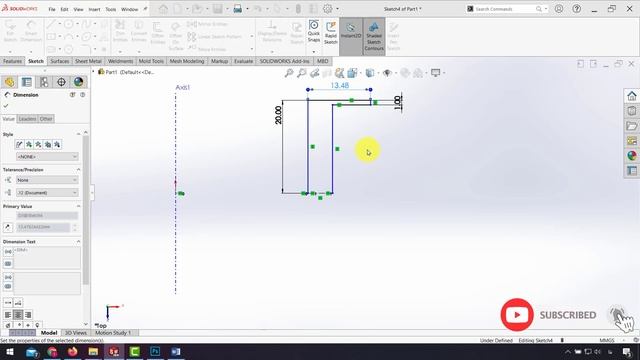Open the style <NONE> dropdown
This screenshot has height=360, width=640.
(x=47, y=157)
